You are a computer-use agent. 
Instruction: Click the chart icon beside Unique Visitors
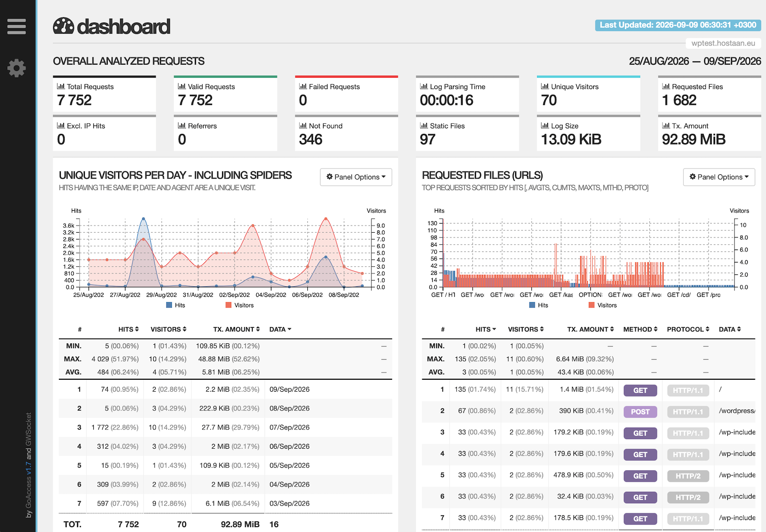545,86
